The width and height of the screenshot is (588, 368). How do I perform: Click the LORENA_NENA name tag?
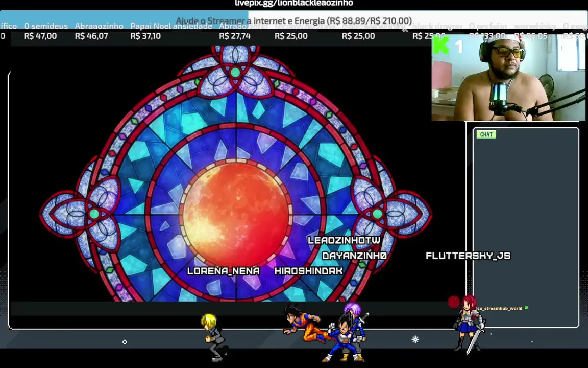click(x=223, y=271)
